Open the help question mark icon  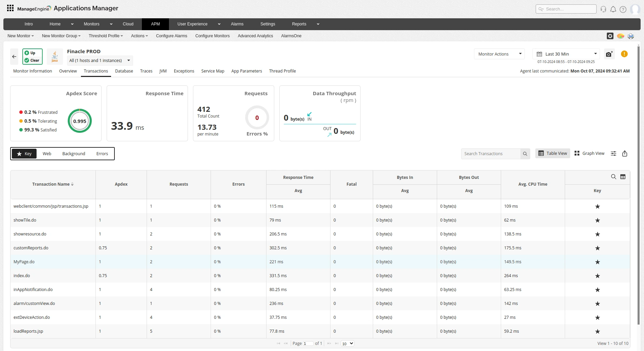point(623,9)
